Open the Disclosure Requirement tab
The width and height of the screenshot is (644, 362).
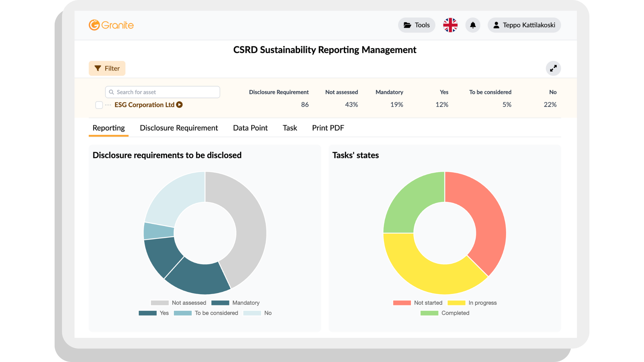point(179,128)
